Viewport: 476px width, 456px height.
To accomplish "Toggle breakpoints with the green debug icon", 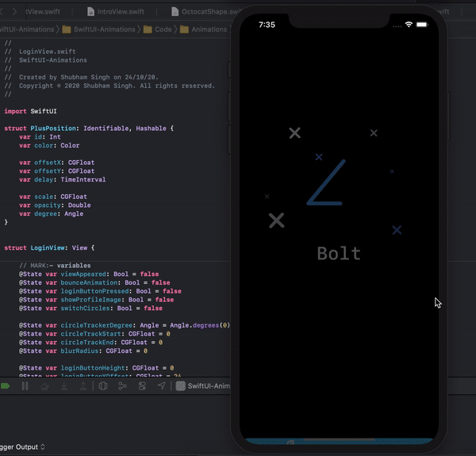I will click(x=6, y=386).
